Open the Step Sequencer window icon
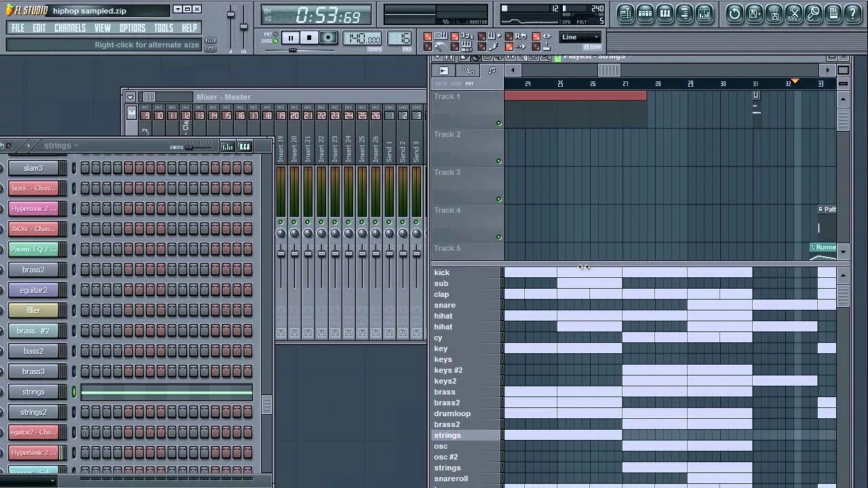The width and height of the screenshot is (868, 488). (x=645, y=13)
